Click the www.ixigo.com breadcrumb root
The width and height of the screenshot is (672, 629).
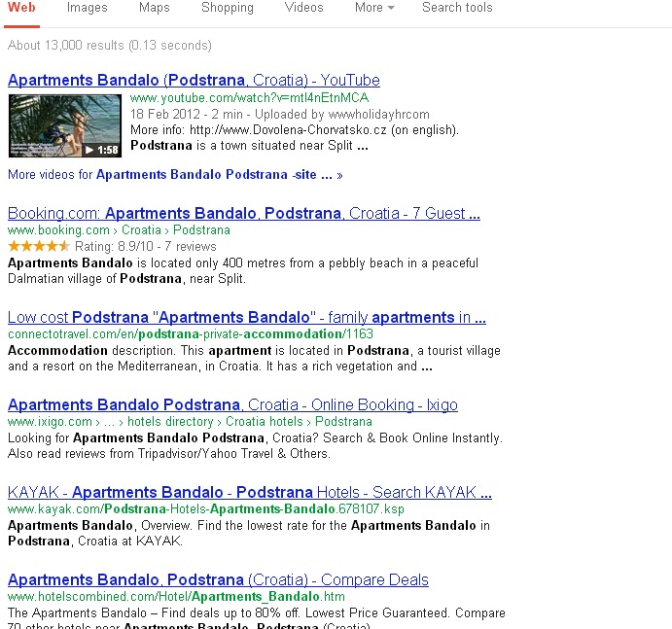click(x=50, y=422)
